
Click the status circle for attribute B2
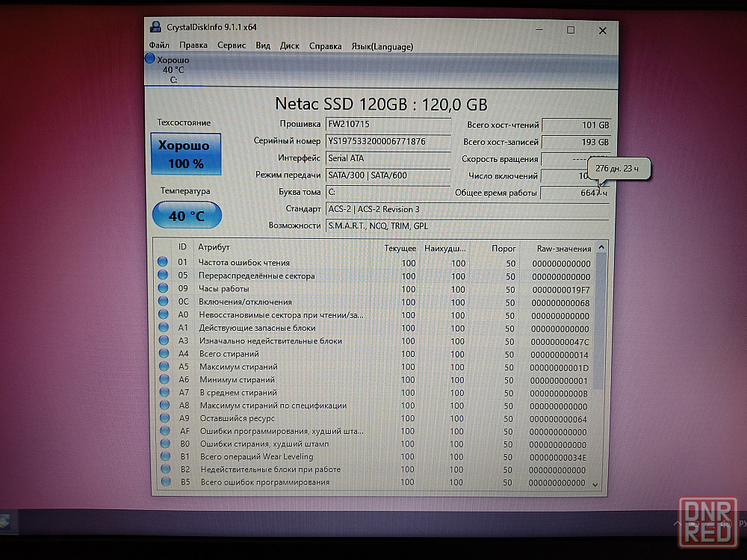[x=166, y=469]
